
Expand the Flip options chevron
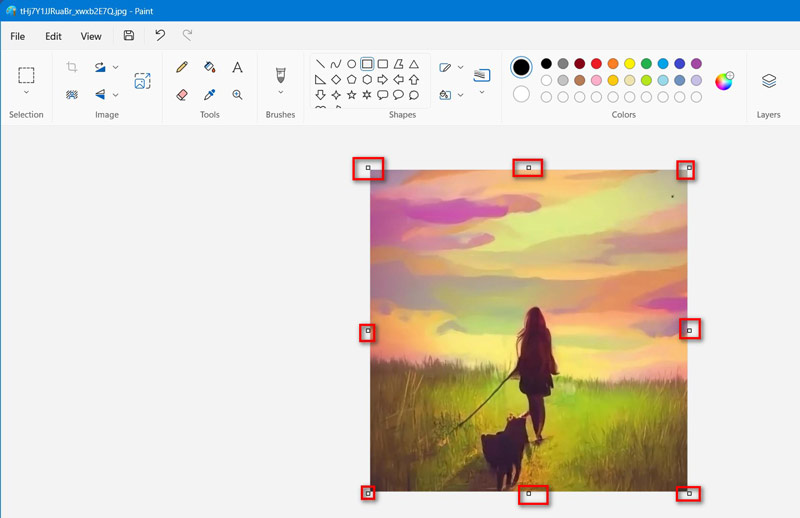click(x=116, y=95)
